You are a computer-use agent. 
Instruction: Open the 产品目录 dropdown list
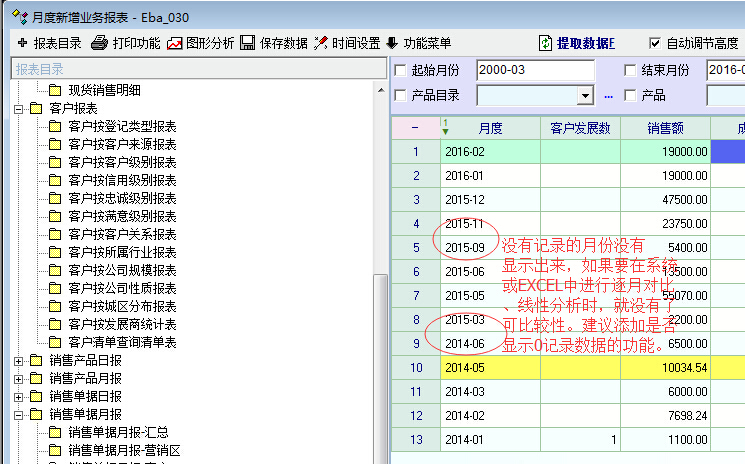point(585,96)
